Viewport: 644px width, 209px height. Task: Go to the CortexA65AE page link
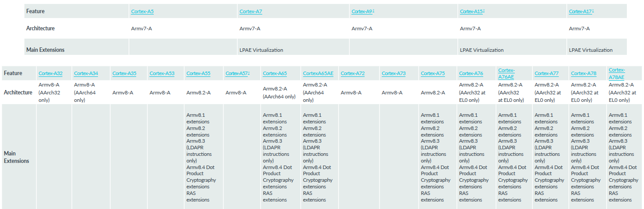pos(318,73)
